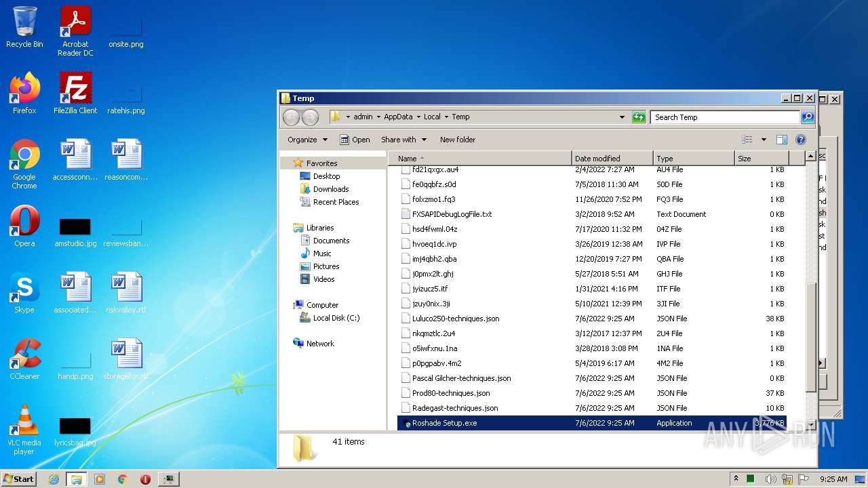Viewport: 868px width, 488px height.
Task: Show hidden system tray icons
Action: click(736, 479)
